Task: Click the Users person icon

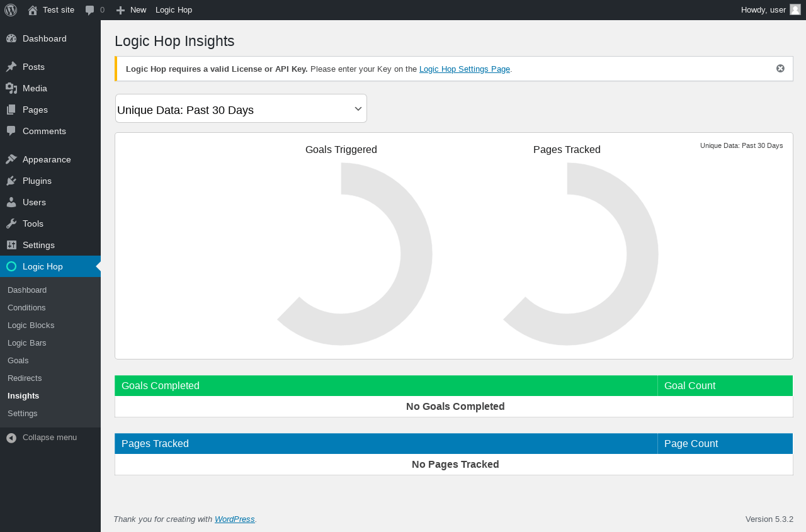Action: [11, 202]
